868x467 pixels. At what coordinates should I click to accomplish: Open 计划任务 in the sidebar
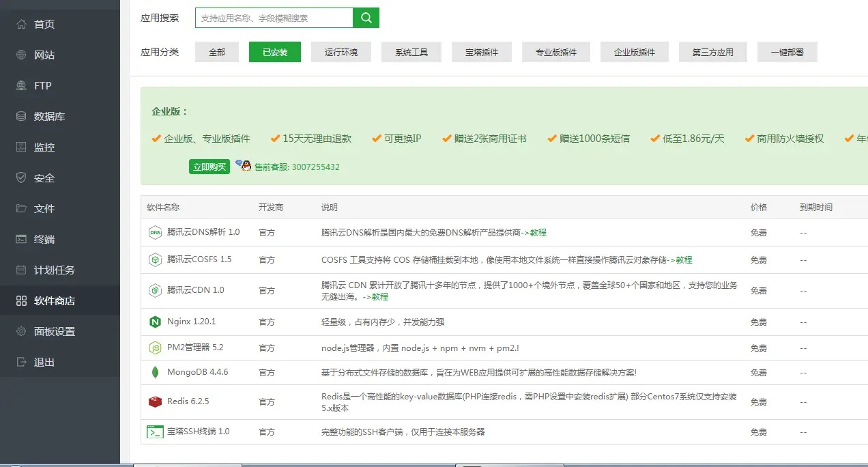pyautogui.click(x=60, y=270)
